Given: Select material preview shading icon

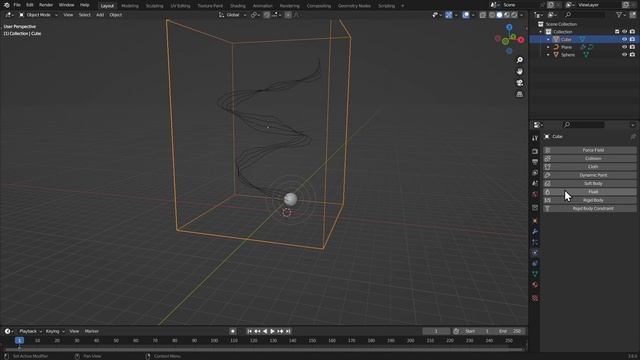Looking at the screenshot, I should click(507, 15).
